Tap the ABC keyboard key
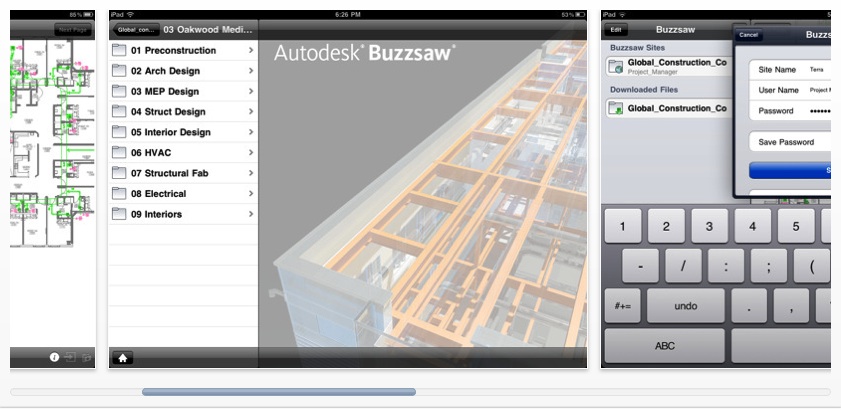 (x=665, y=346)
